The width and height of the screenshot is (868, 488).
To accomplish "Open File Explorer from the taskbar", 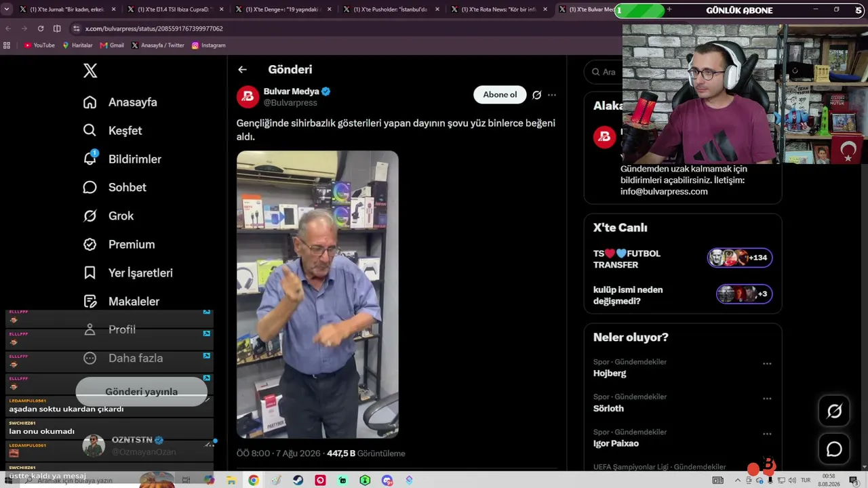I will [x=231, y=481].
